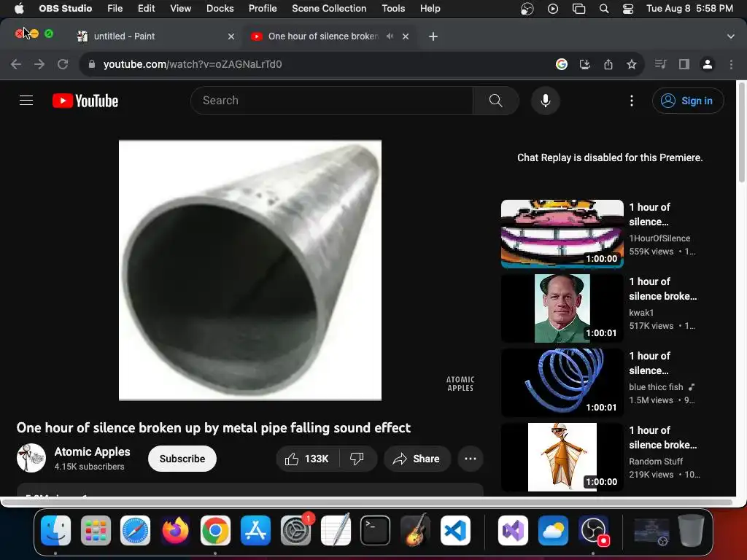Open a new browser tab
747x560 pixels.
click(433, 36)
